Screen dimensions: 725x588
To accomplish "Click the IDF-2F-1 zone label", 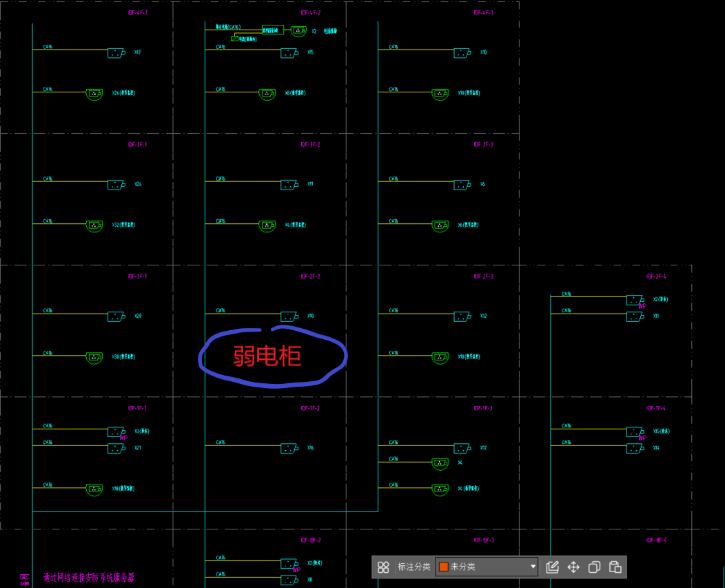I will click(138, 276).
